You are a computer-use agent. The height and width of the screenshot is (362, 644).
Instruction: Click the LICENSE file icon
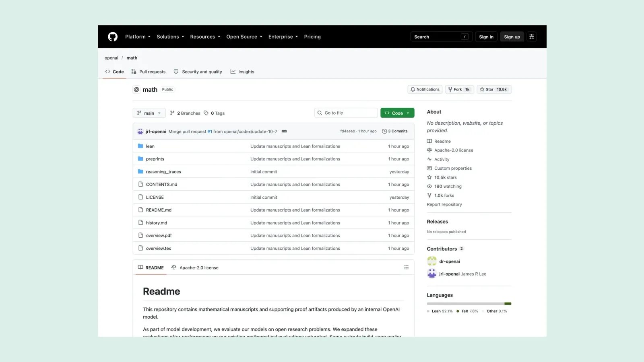pyautogui.click(x=140, y=197)
